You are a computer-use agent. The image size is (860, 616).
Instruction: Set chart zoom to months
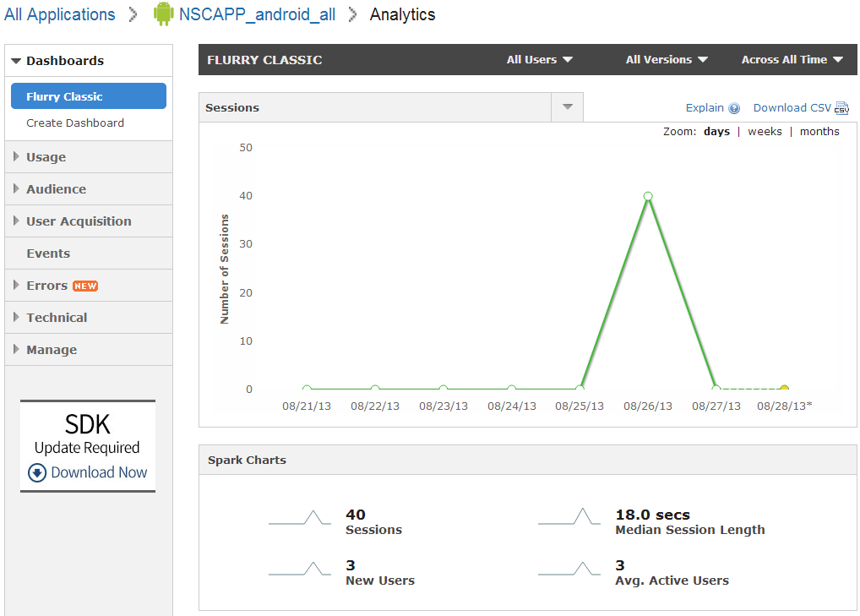819,132
